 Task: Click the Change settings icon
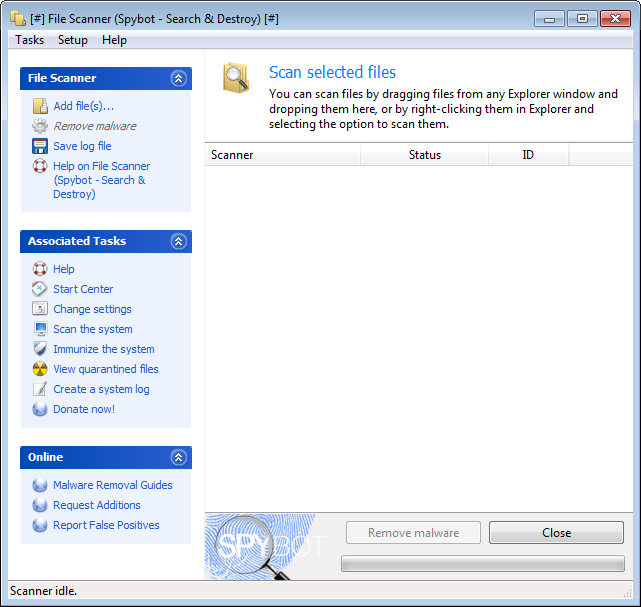40,309
